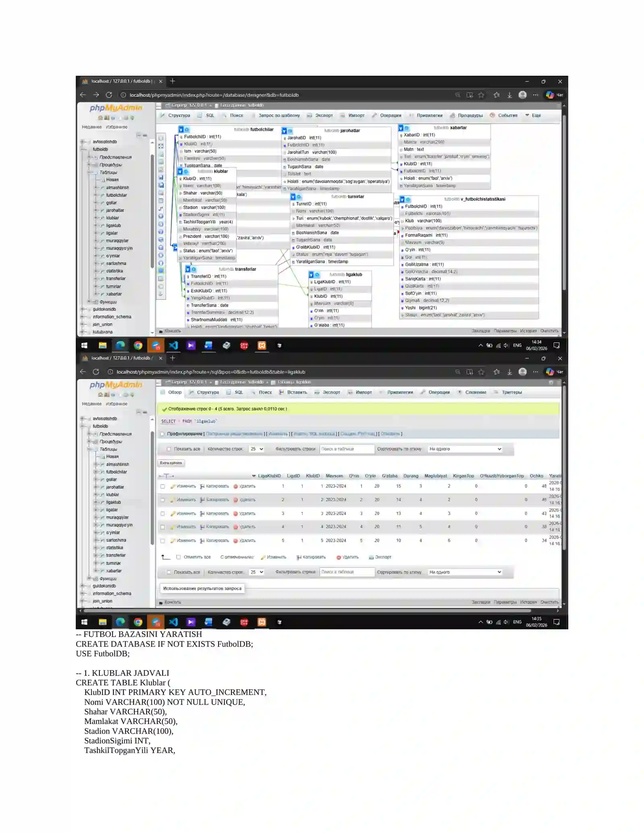The width and height of the screenshot is (644, 833).
Task: Click reload icon in upper browser window
Action: click(x=109, y=95)
